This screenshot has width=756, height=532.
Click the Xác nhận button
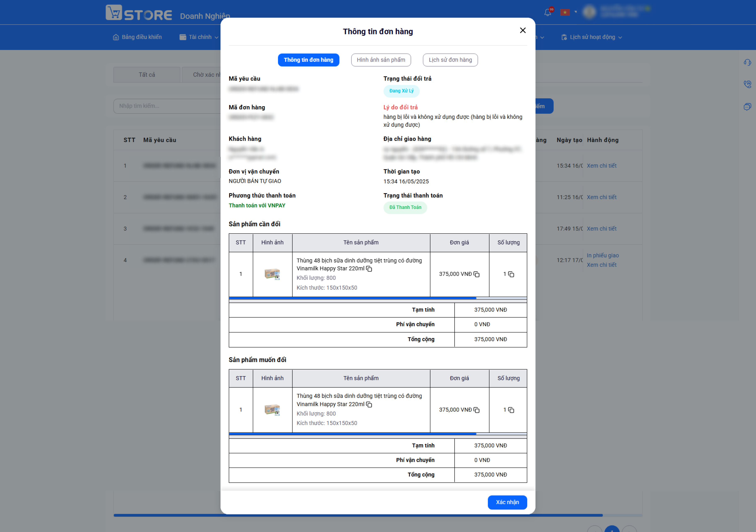(x=507, y=502)
